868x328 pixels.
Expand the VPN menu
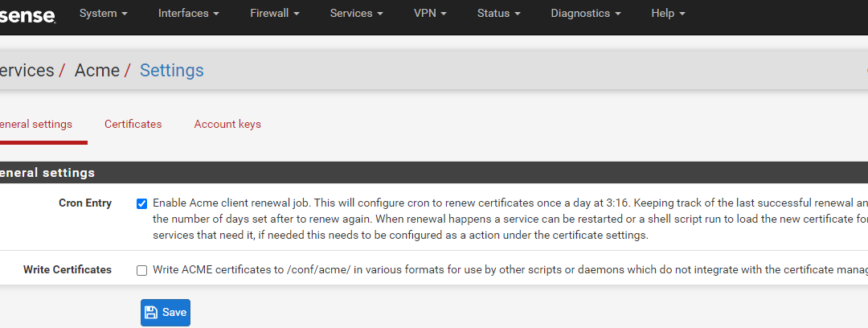click(x=430, y=14)
